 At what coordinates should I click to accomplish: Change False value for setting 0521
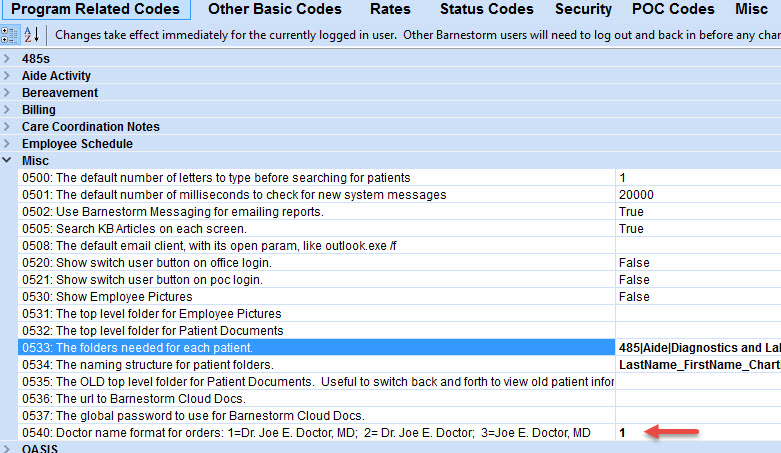[698, 279]
